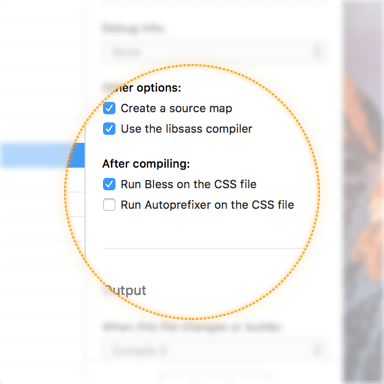Turn off Run Bless on the CSS file
The height and width of the screenshot is (384, 384).
pos(109,184)
